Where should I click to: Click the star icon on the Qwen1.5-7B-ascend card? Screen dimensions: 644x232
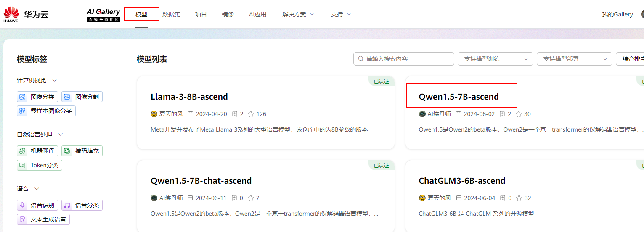(x=519, y=114)
